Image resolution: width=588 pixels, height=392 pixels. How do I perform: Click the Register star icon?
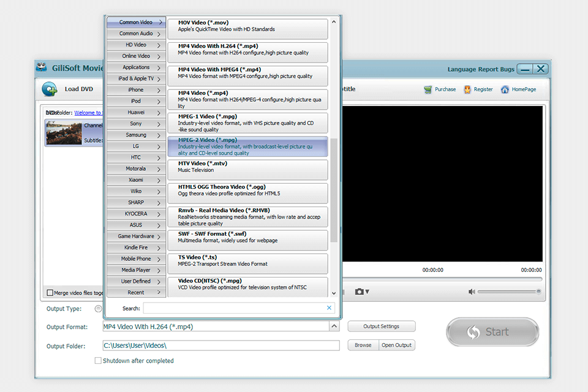click(466, 89)
